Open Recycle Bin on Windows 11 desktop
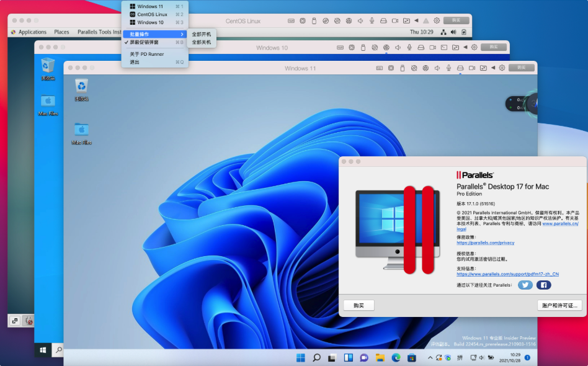This screenshot has width=588, height=366. pos(81,89)
